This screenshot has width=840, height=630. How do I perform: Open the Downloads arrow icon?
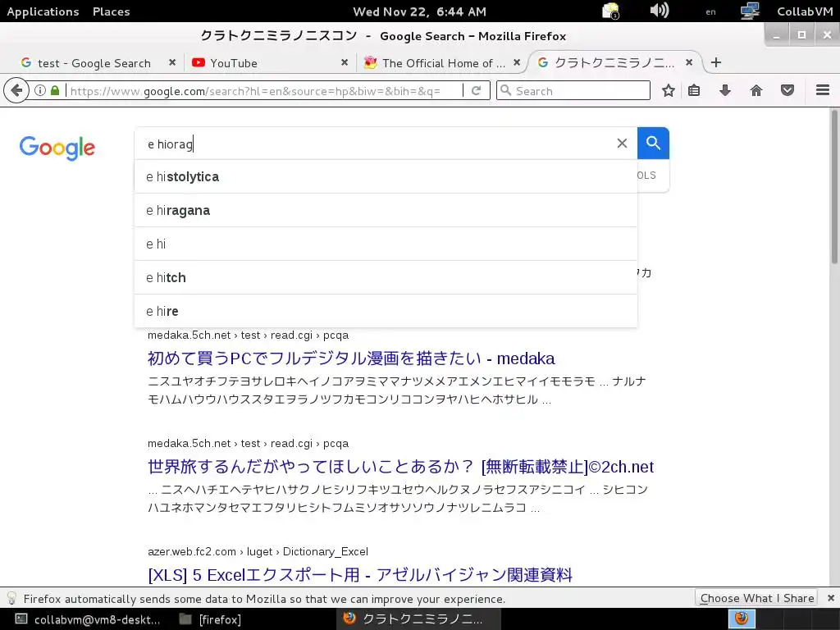pyautogui.click(x=725, y=90)
